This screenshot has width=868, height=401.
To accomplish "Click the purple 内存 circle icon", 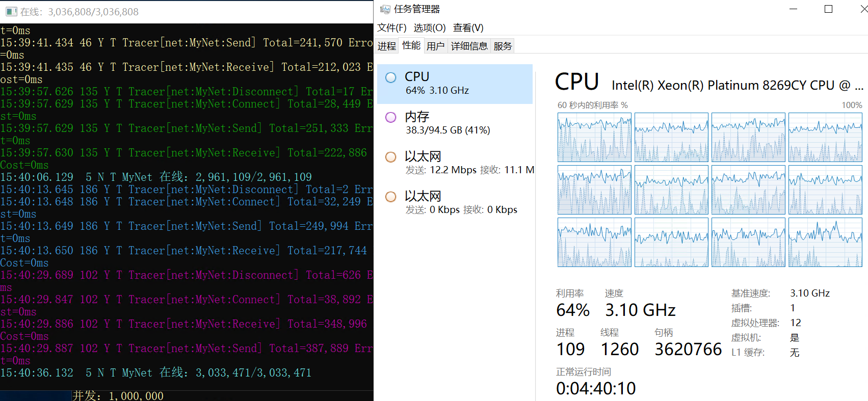I will (391, 117).
